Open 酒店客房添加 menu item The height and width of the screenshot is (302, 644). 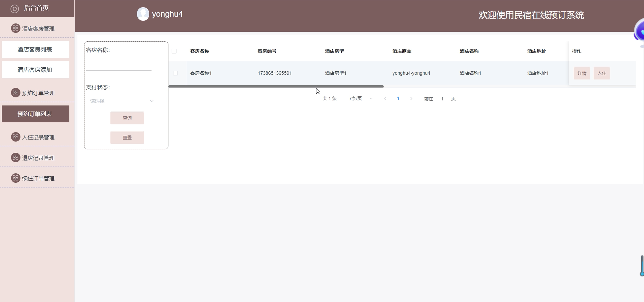(x=35, y=70)
